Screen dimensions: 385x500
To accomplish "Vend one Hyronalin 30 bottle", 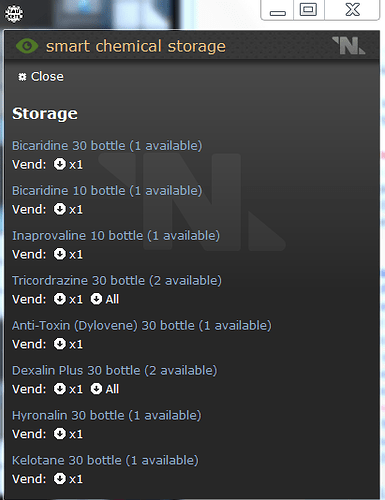I will 68,434.
